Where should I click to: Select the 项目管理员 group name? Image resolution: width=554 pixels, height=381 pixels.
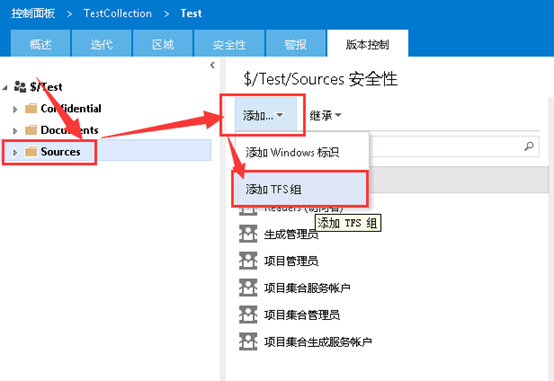tap(291, 261)
